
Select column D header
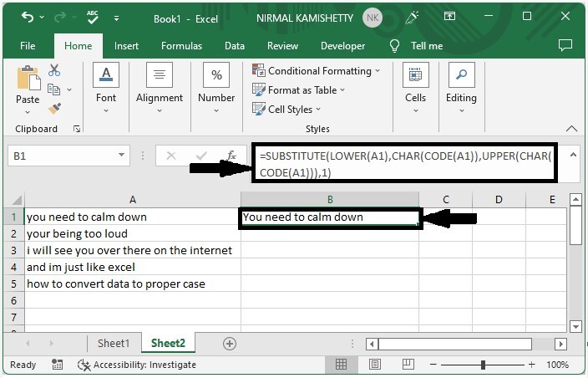(499, 199)
